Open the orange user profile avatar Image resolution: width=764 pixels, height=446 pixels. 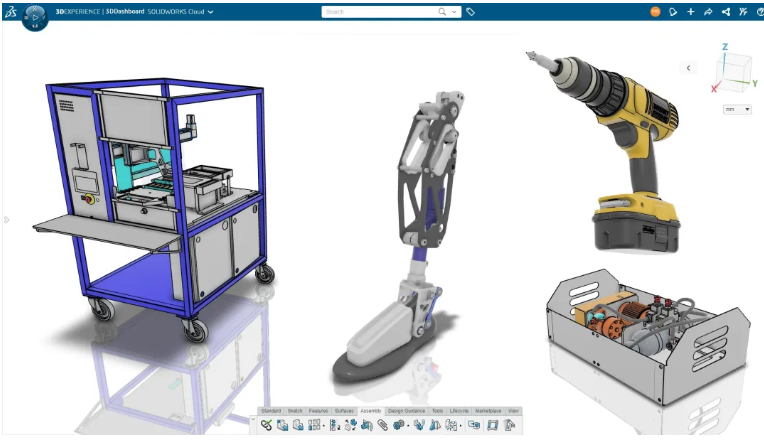655,12
